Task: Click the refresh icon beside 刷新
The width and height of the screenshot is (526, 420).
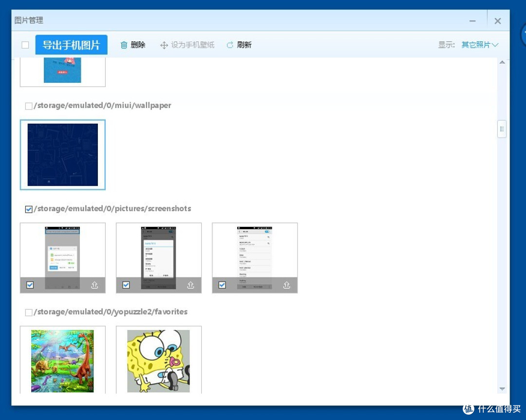Action: (x=230, y=45)
